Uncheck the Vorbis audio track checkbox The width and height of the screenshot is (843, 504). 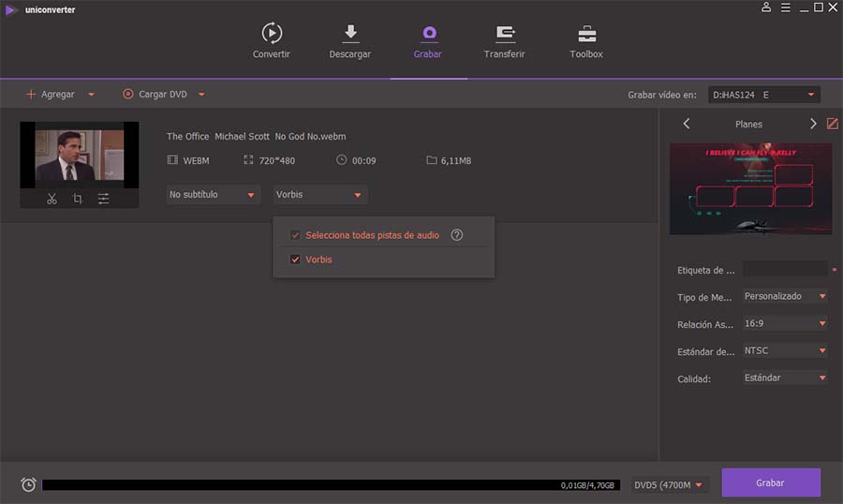tap(295, 259)
